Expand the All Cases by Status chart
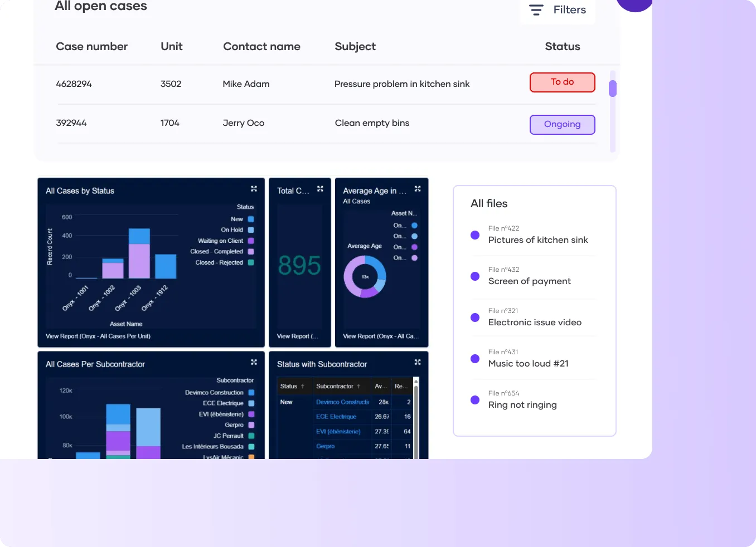This screenshot has width=756, height=547. click(x=254, y=189)
